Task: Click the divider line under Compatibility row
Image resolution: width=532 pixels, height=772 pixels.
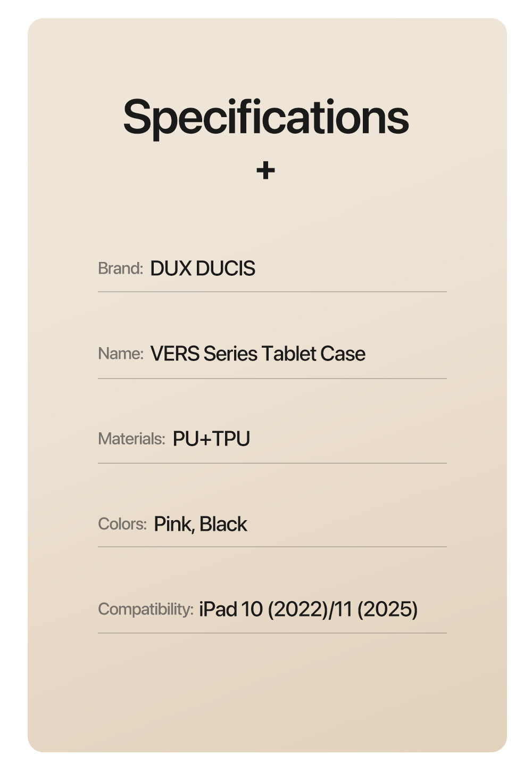Action: 272,633
